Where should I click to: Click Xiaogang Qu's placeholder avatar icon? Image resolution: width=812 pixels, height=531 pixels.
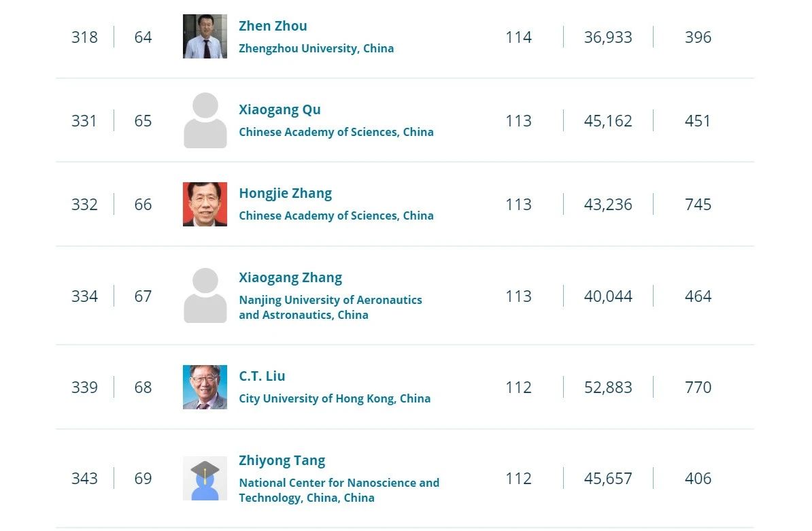[205, 120]
